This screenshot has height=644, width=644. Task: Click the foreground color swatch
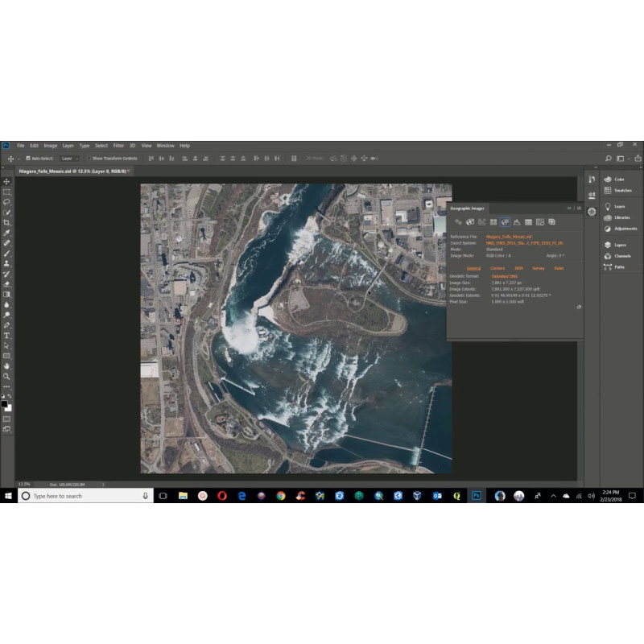click(x=5, y=403)
